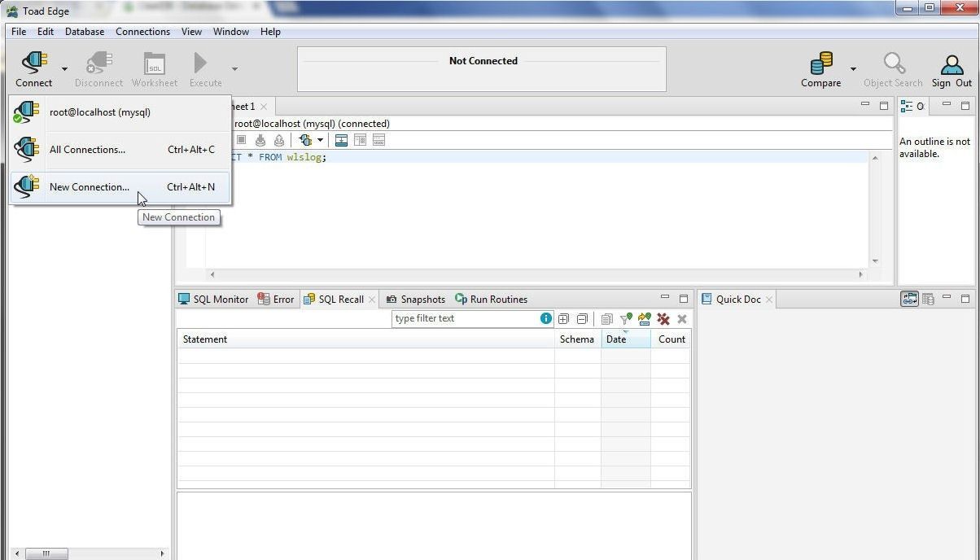Sort by the Schema column header

coord(578,339)
